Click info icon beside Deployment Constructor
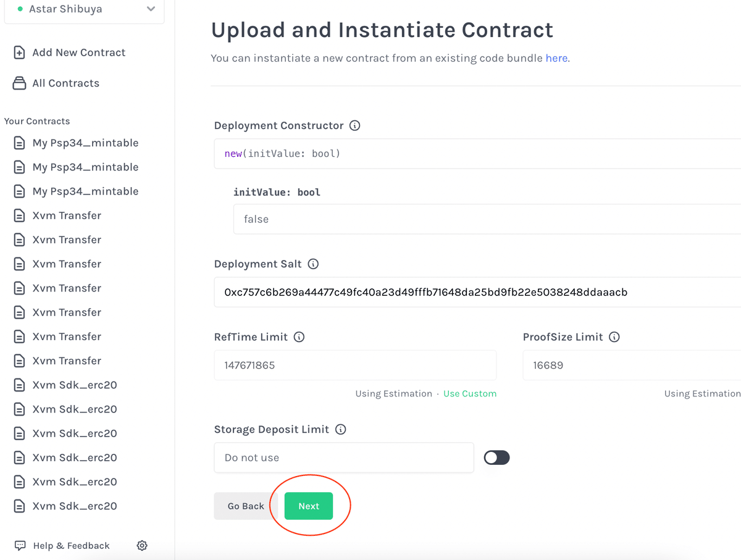The image size is (741, 560). click(354, 125)
